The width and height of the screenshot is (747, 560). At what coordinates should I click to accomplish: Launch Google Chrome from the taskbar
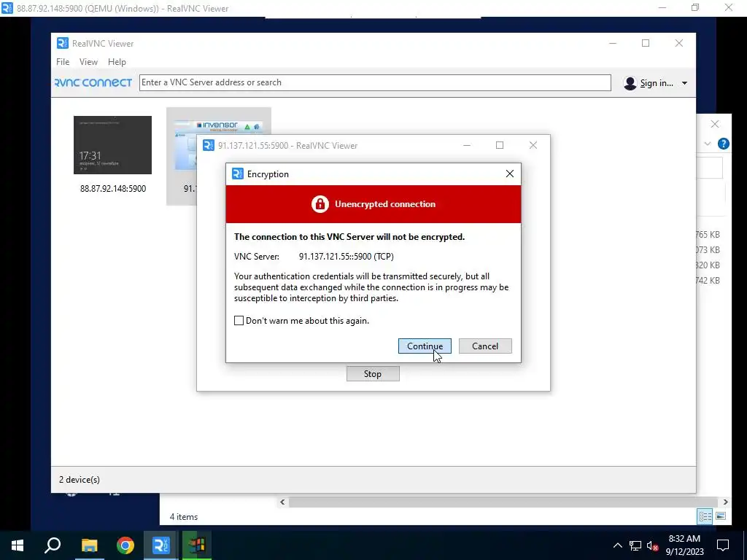[125, 545]
